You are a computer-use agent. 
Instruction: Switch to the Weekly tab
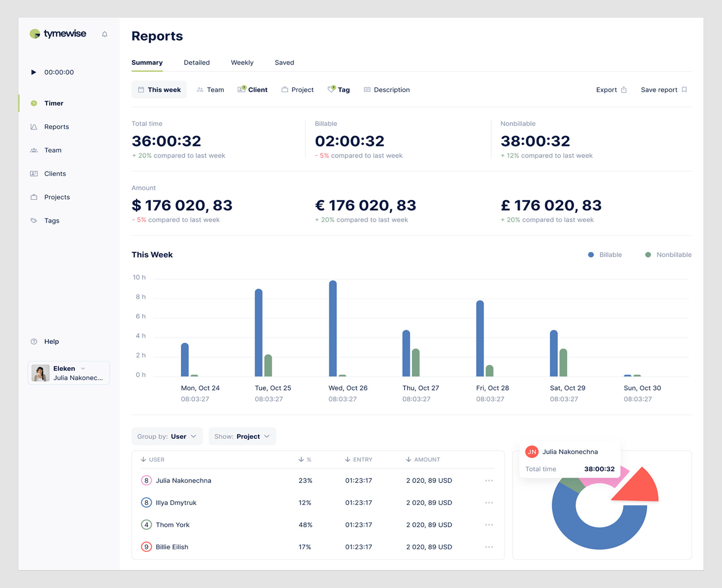pos(242,63)
